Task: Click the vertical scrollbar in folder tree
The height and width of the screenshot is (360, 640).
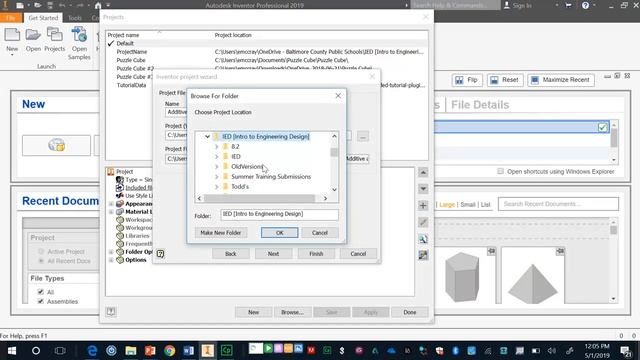Action: click(x=334, y=153)
